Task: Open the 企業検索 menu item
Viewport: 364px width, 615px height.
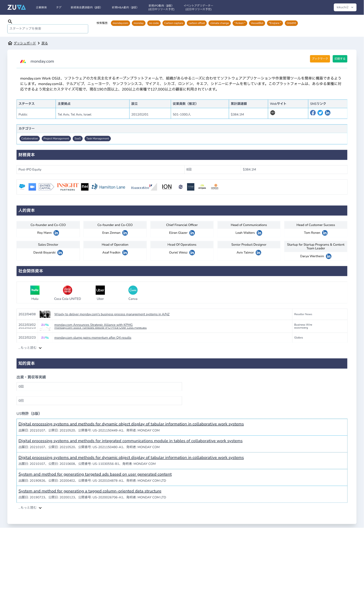Action: tap(41, 7)
